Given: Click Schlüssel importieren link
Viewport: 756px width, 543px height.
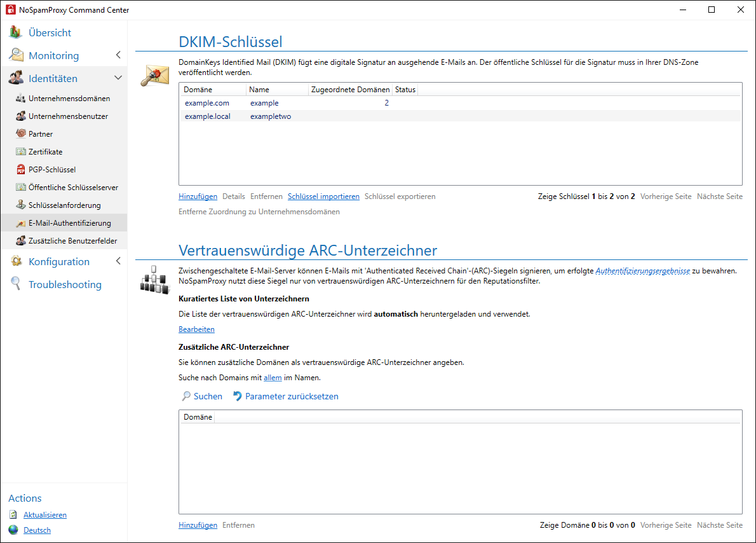Looking at the screenshot, I should point(323,196).
